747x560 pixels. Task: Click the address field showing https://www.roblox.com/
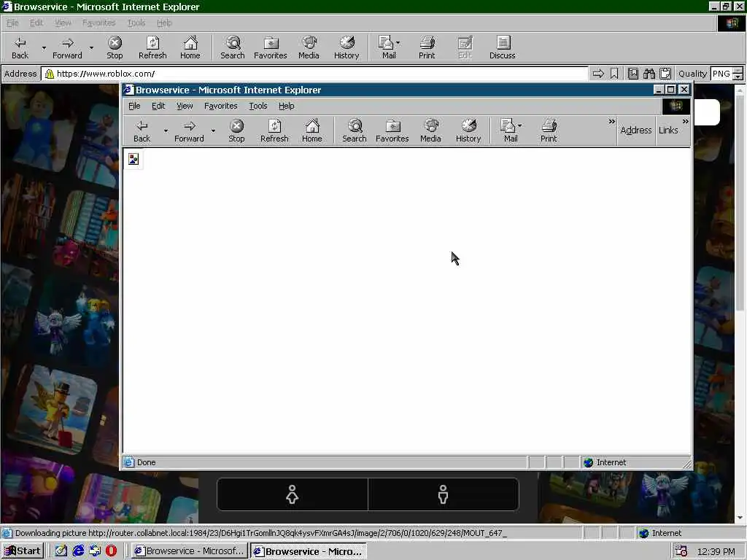(315, 74)
